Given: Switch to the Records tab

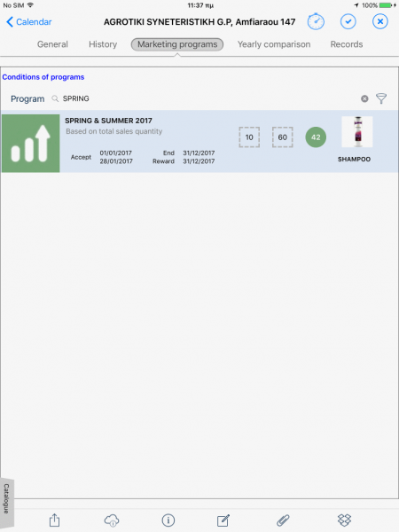Looking at the screenshot, I should pos(347,44).
